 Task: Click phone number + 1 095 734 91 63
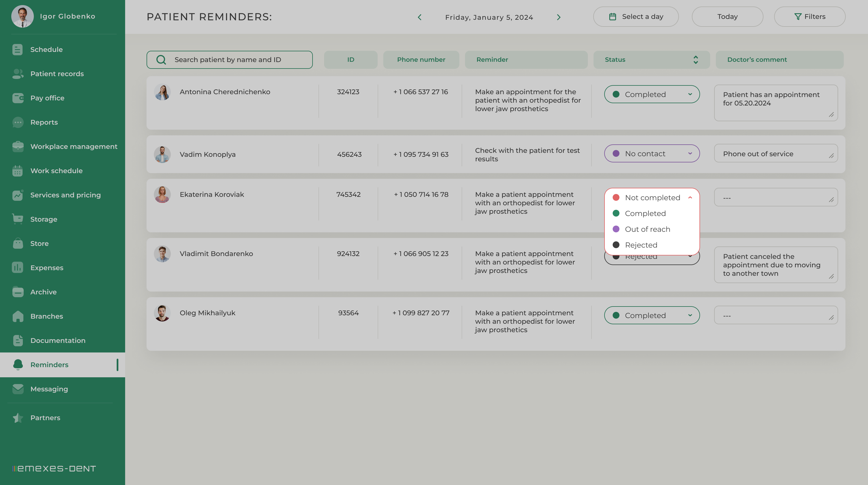421,154
